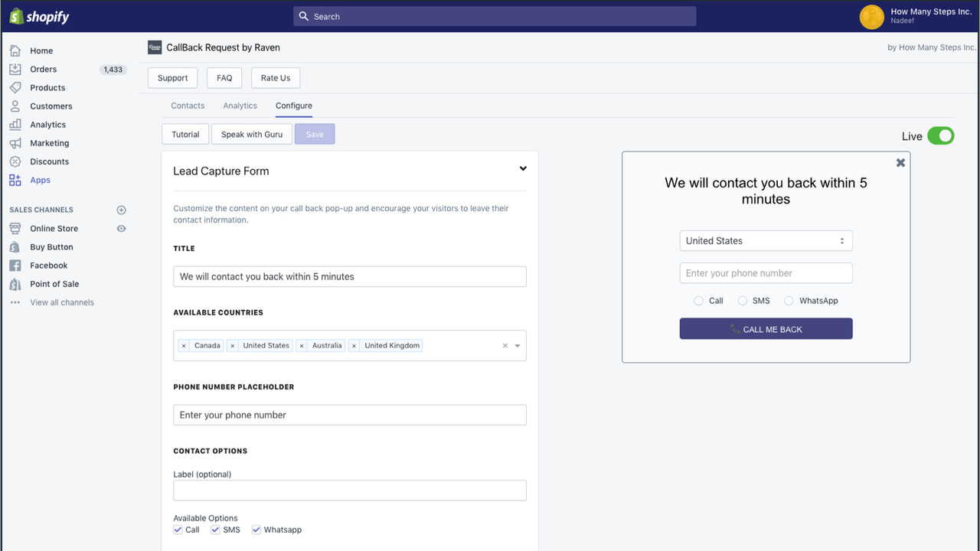Select the SMS radio button in preview
980x551 pixels.
(742, 300)
